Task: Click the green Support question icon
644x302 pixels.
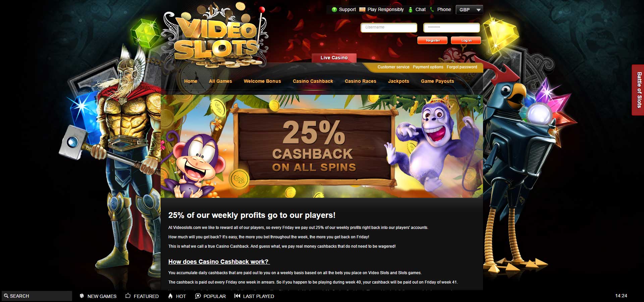Action: pos(334,10)
